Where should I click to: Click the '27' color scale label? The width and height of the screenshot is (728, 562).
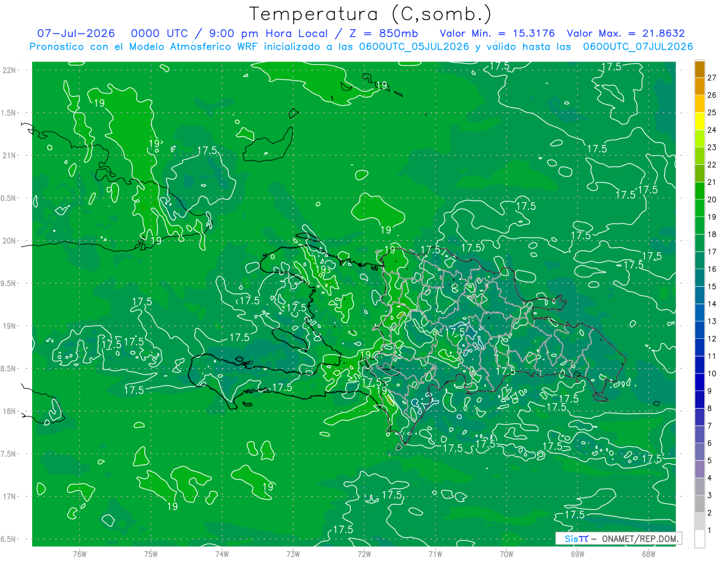(712, 78)
